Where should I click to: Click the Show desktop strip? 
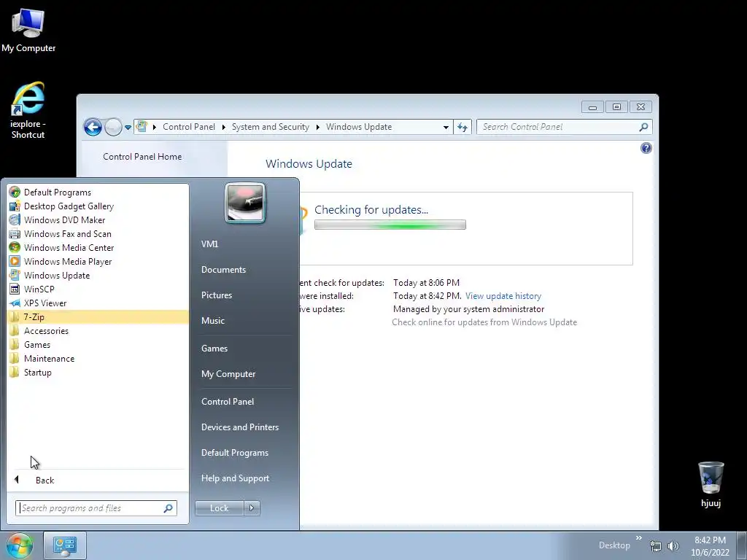[742, 545]
